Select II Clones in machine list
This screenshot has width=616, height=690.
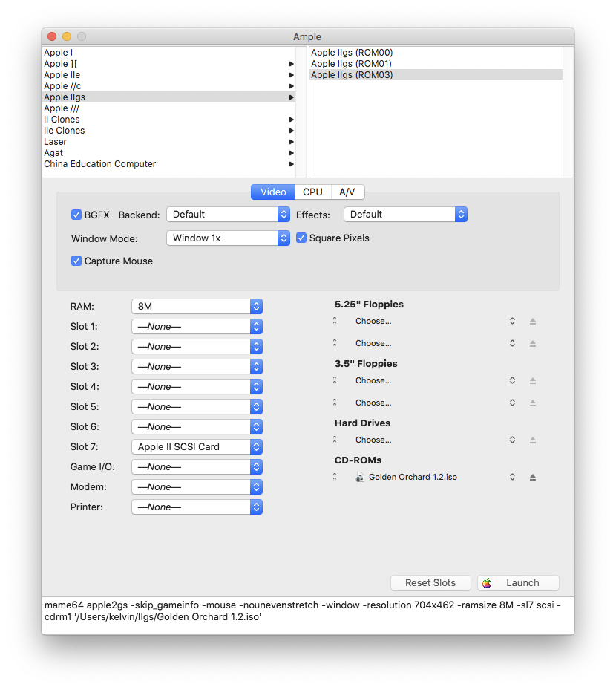168,120
